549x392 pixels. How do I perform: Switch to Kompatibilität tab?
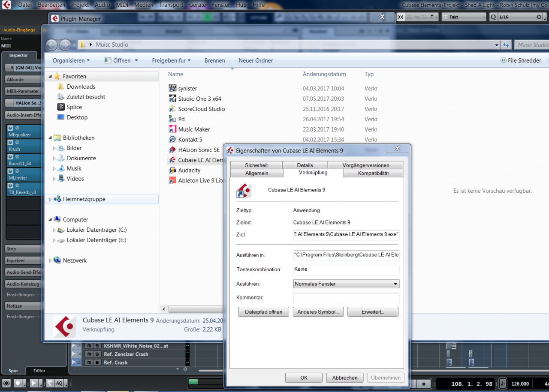click(373, 173)
